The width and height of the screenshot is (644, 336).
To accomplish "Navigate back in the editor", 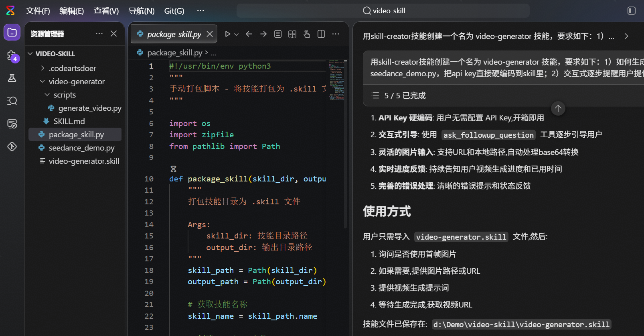I will [x=249, y=34].
